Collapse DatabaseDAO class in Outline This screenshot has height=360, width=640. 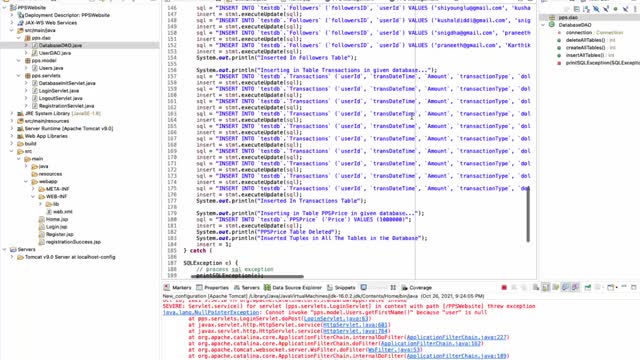coord(543,25)
